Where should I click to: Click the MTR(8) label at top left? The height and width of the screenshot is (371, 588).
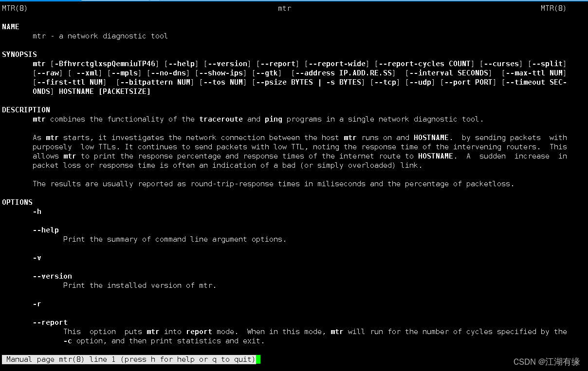point(14,8)
